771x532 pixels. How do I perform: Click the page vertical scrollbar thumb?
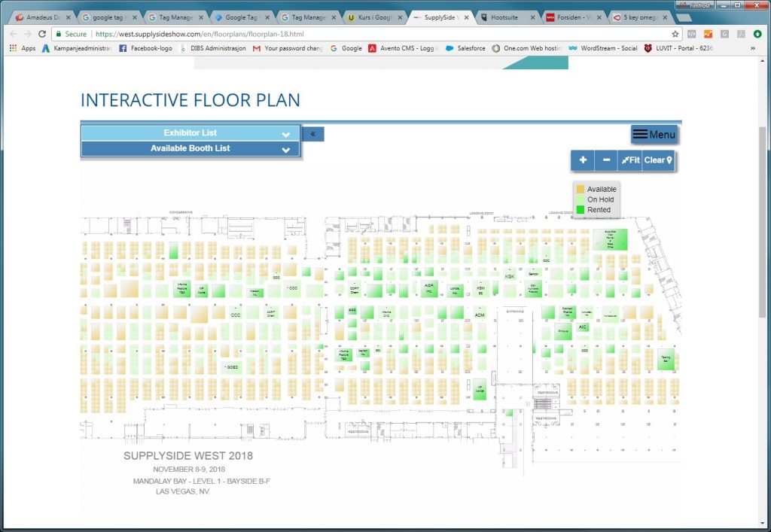762,221
